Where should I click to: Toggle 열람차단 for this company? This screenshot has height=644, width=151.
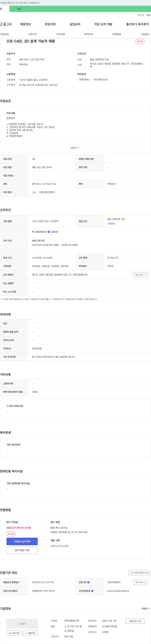pyautogui.click(x=30, y=633)
